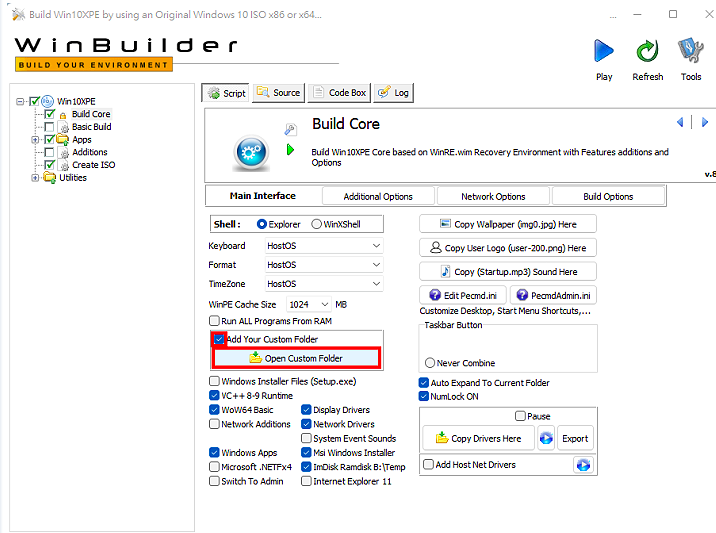
Task: Click the next script blue arrow
Action: [x=705, y=122]
